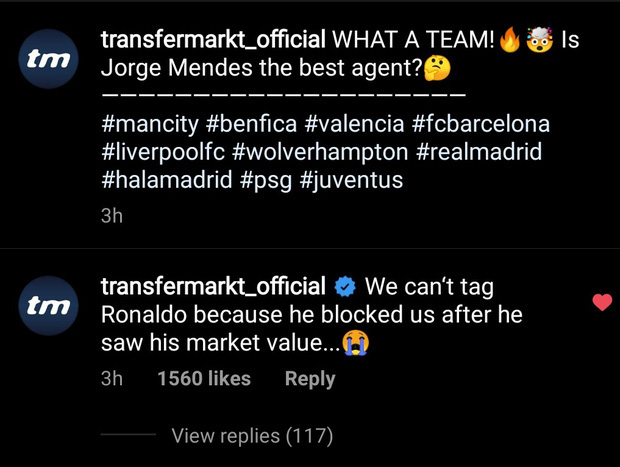
Task: Open the #liverpoolfc hashtag
Action: click(x=163, y=154)
